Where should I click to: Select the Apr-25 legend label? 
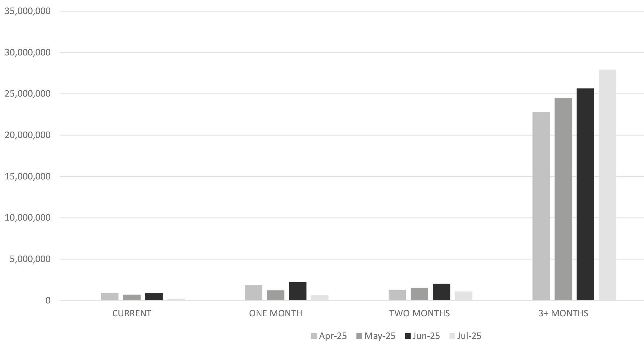pos(333,336)
